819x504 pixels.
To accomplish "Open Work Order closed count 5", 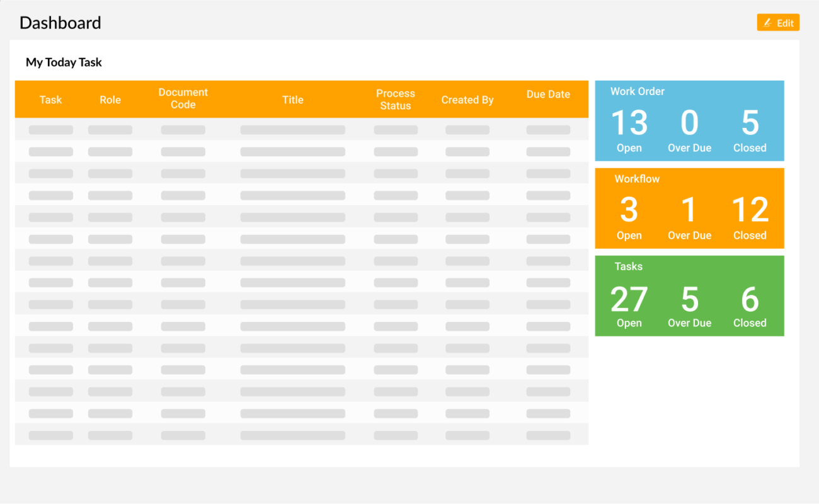I will pyautogui.click(x=750, y=123).
